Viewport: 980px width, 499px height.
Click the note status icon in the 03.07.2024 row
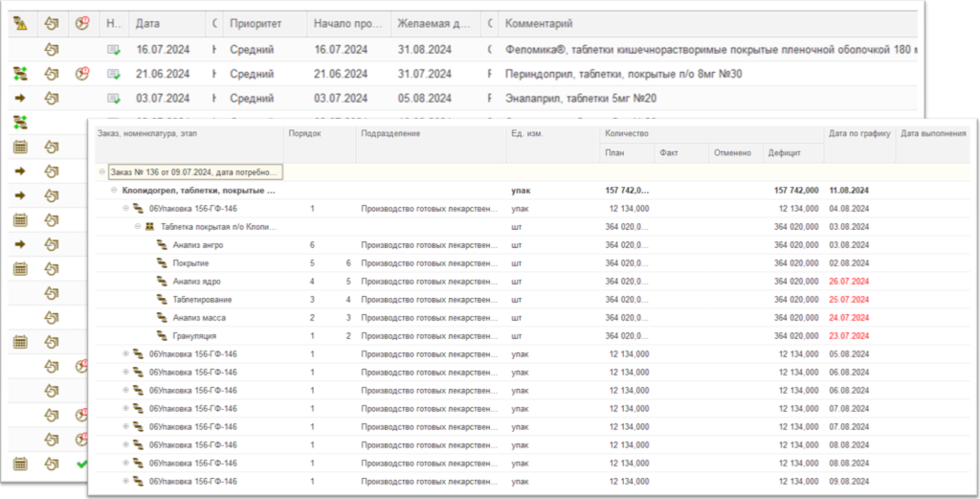pos(113,99)
